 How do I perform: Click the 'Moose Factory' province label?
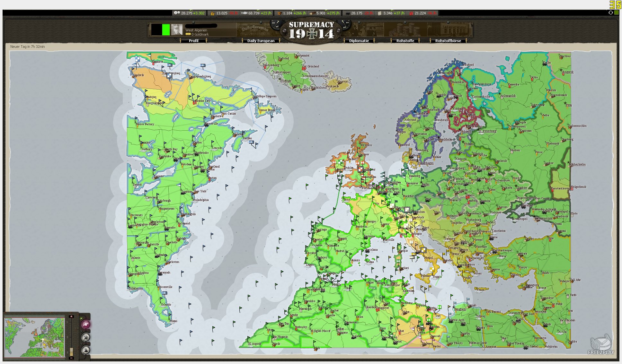coord(145,124)
